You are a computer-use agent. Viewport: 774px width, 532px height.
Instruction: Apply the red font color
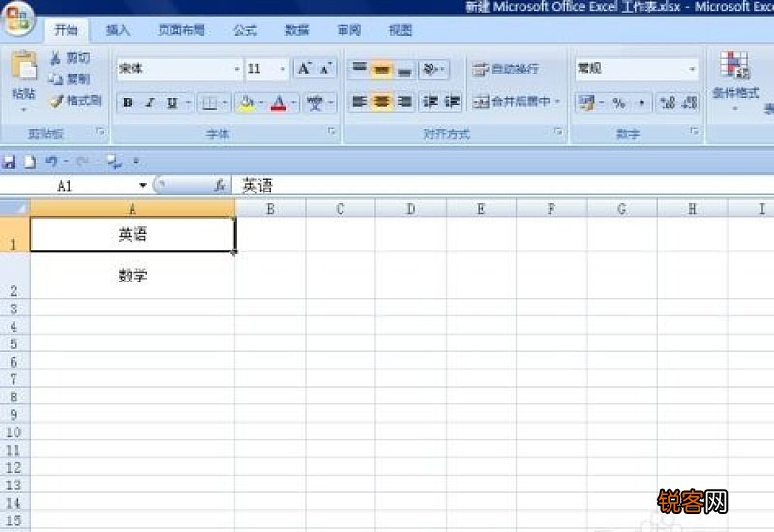coord(279,103)
